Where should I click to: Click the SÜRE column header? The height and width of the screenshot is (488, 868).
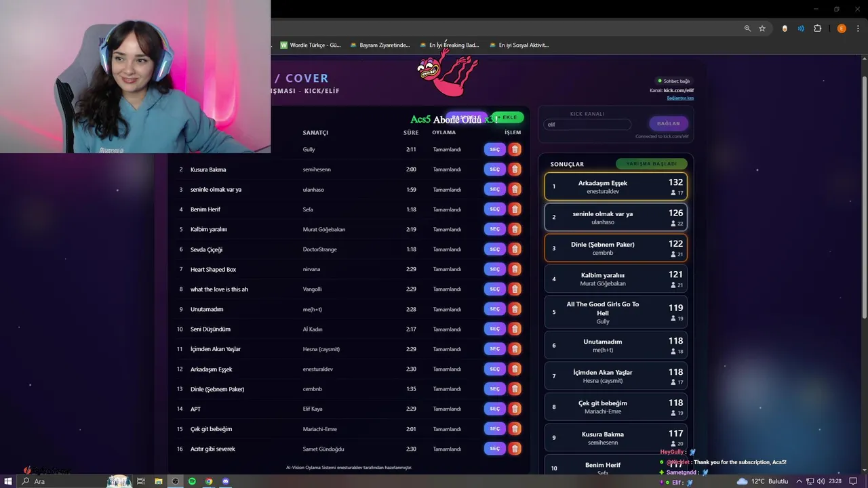411,132
